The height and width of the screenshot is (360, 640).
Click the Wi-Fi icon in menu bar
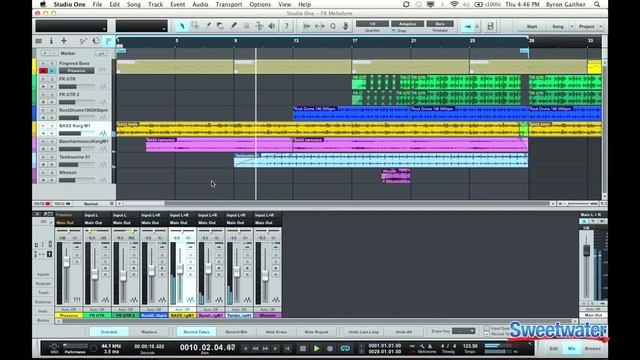[454, 4]
